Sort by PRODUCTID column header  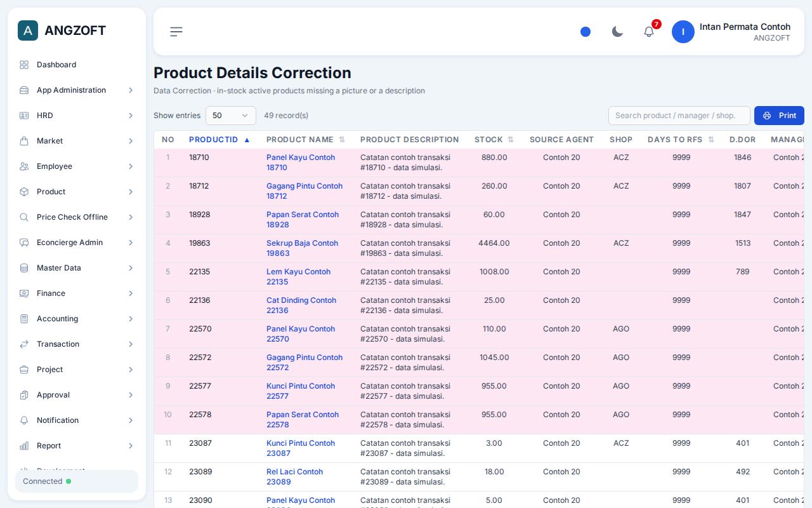tap(219, 140)
